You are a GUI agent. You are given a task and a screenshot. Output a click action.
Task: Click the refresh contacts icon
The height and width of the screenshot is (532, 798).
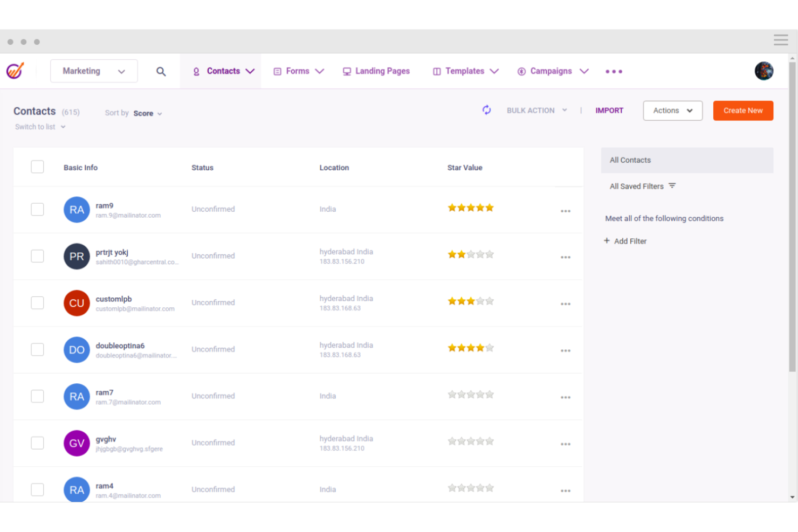(x=486, y=110)
